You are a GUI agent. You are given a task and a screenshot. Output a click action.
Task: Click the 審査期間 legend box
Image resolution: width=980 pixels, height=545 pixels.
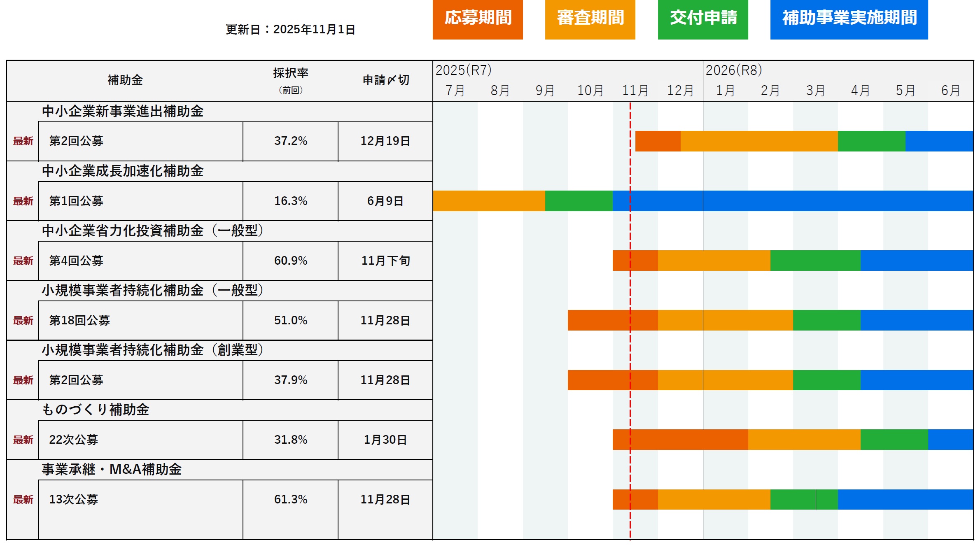(x=590, y=19)
